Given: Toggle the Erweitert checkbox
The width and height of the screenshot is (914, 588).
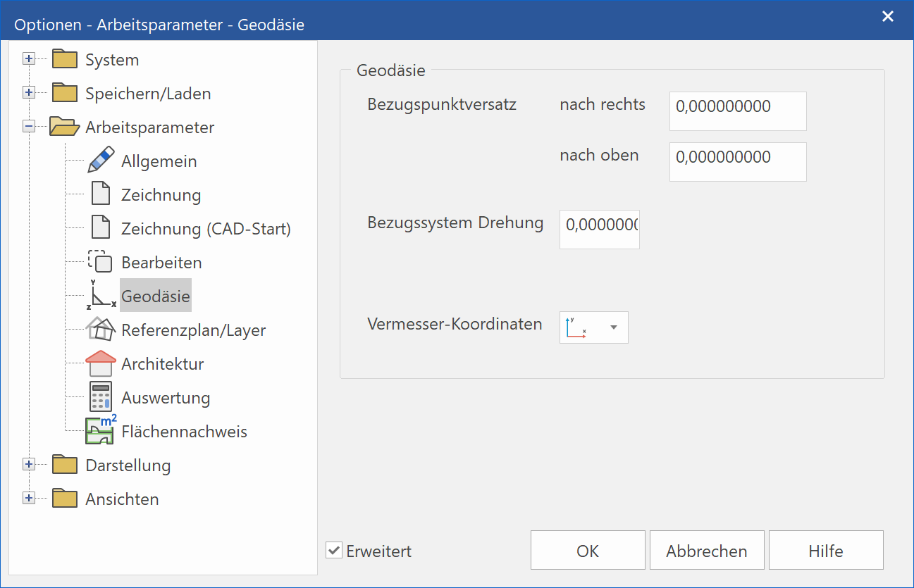Looking at the screenshot, I should 334,551.
